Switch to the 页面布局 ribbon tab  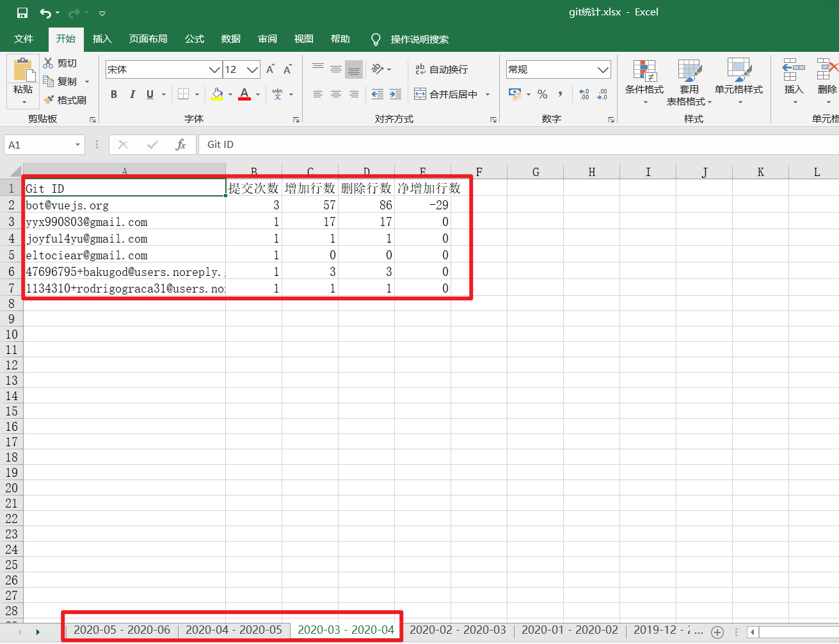tap(148, 39)
